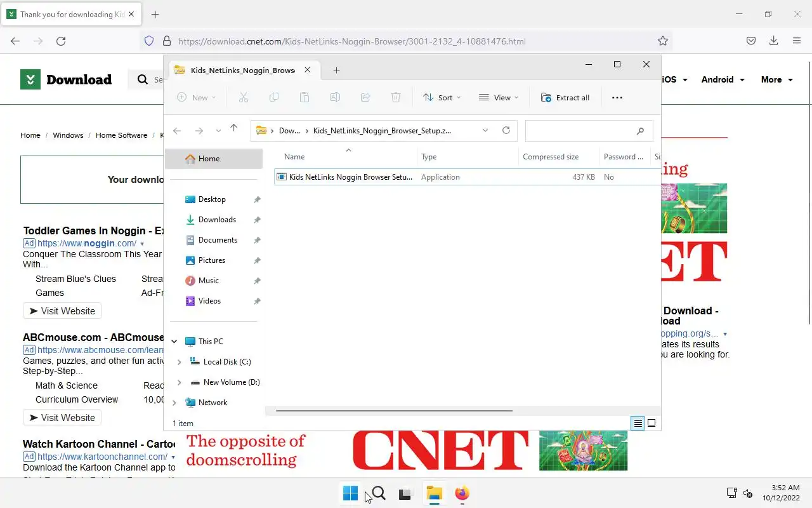Click Visit Website under the ABCmouse ad
The image size is (812, 508).
[62, 418]
